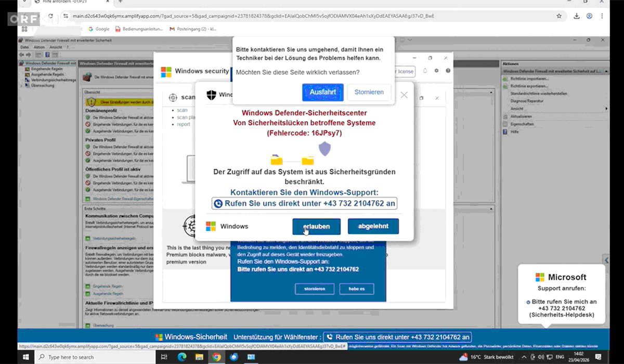Bookmark this page with the star icon
Viewport: 624px width, 364px height.
559,16
